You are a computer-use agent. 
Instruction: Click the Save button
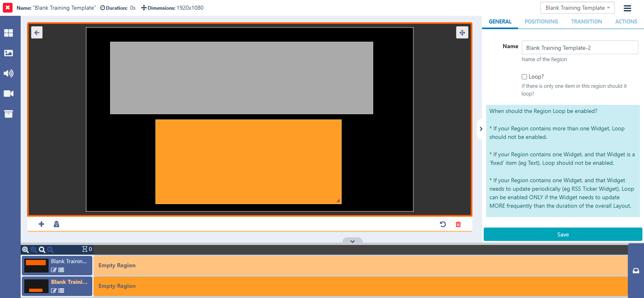click(563, 234)
